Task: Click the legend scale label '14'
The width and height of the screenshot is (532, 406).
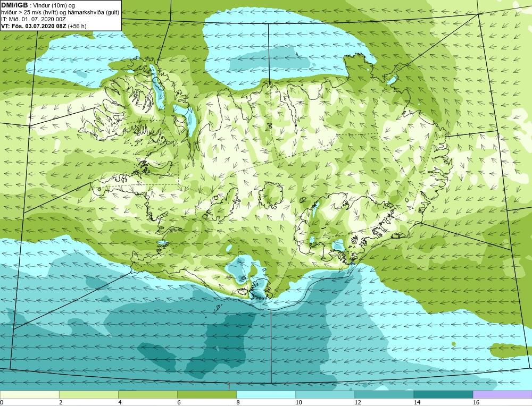Action: click(417, 402)
